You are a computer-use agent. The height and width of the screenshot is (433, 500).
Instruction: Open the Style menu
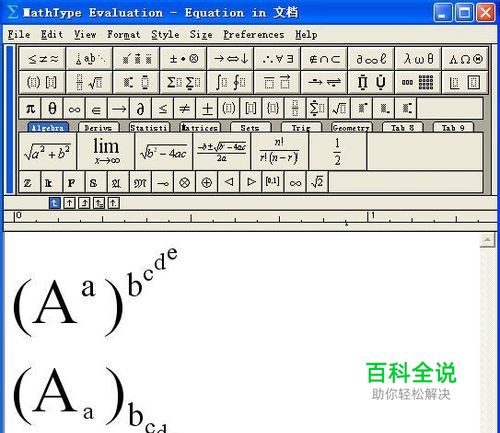(x=165, y=35)
